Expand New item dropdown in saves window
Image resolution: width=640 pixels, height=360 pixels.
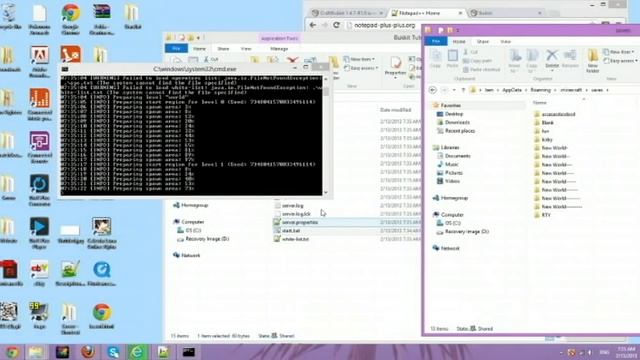tap(633, 52)
